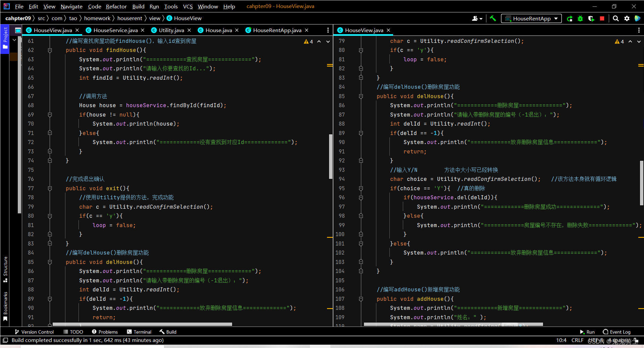Click the Build Project hammer icon
The width and height of the screenshot is (644, 348).
pos(493,18)
